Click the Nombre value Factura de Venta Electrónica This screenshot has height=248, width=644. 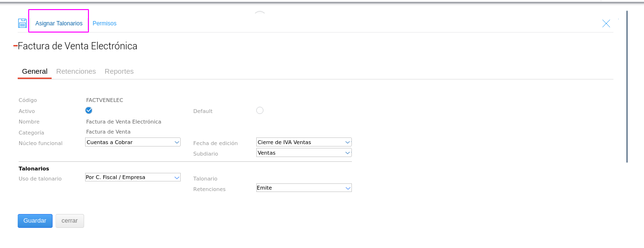point(123,122)
